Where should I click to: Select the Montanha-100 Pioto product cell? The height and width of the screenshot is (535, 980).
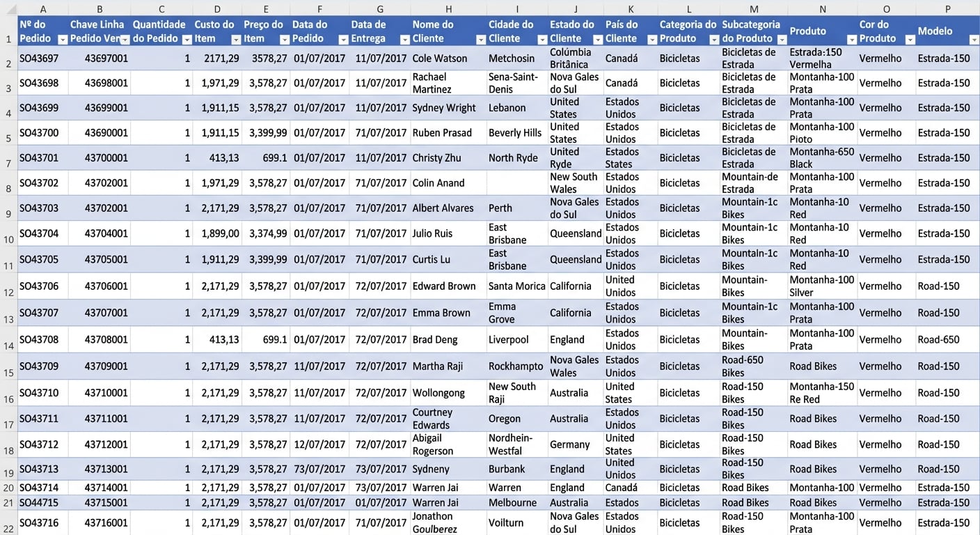coord(823,133)
